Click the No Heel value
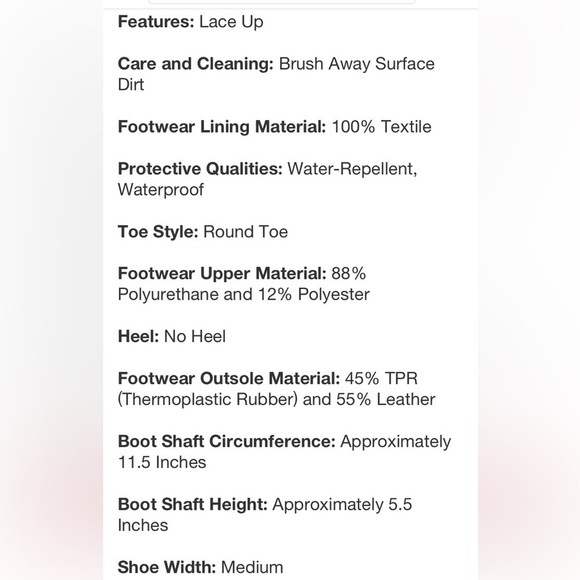 195,337
